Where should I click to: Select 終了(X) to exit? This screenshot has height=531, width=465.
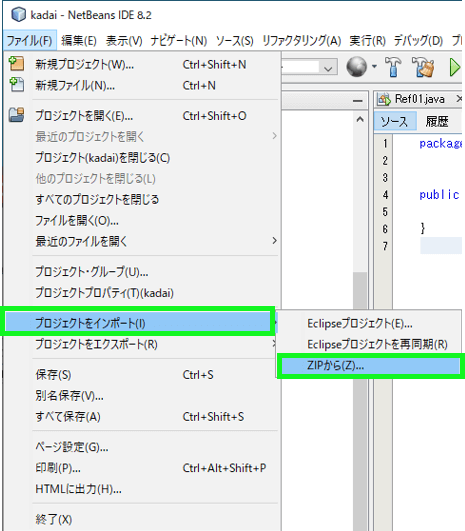point(142,519)
